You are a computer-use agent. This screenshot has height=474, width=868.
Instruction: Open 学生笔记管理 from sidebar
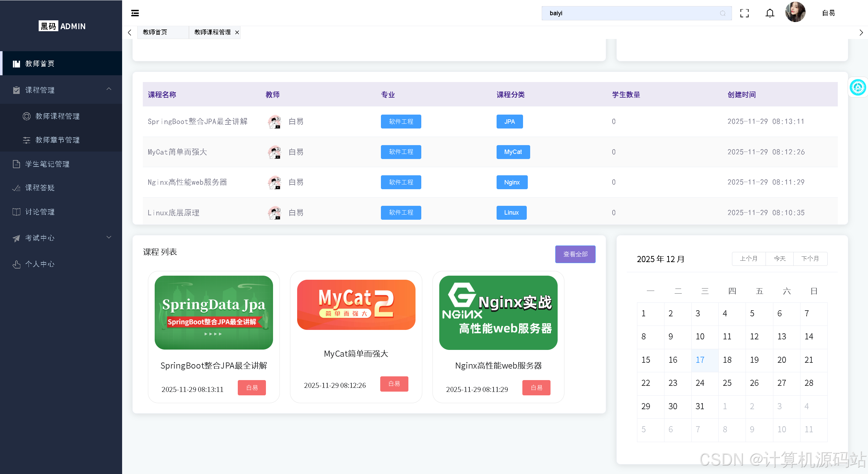47,164
